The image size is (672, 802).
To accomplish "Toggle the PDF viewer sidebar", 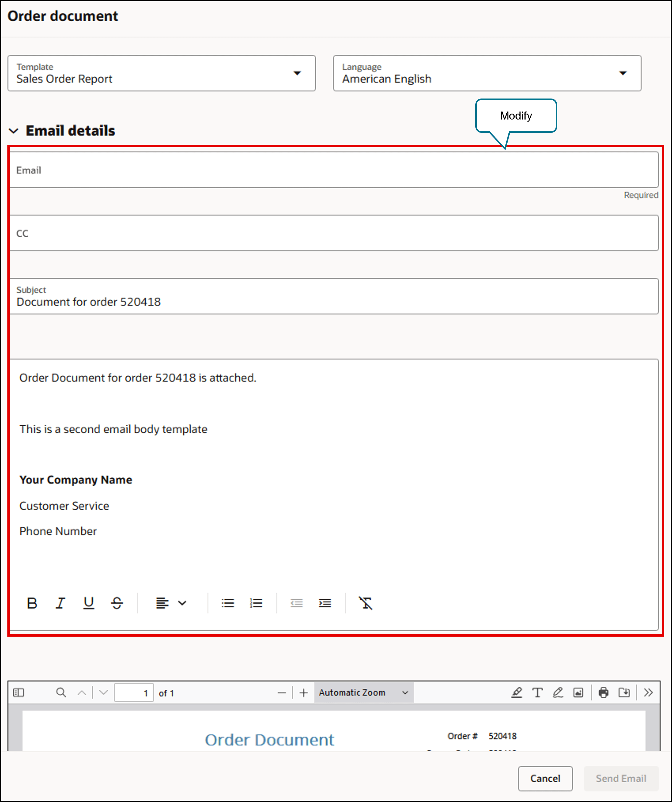I will point(19,692).
